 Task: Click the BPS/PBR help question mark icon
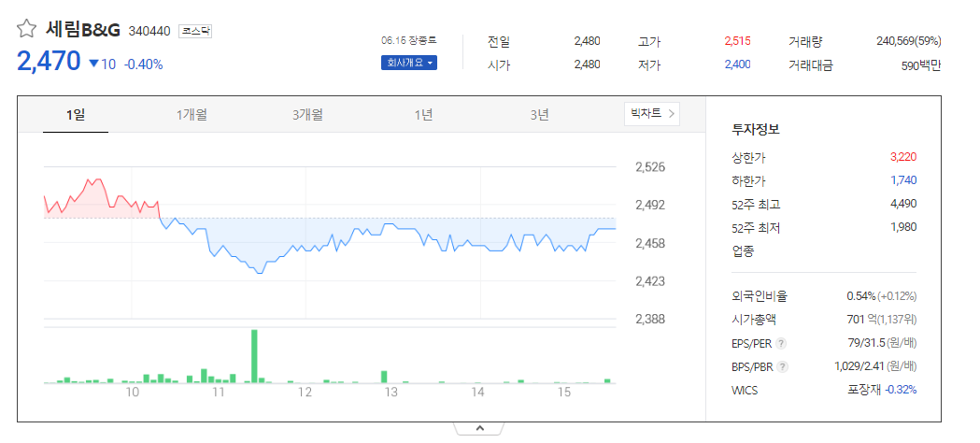click(783, 366)
